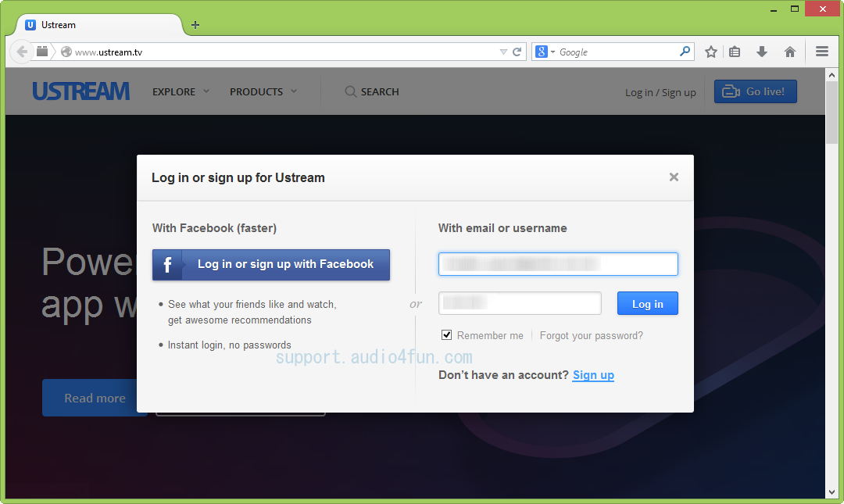The image size is (844, 504).
Task: Click the Ustream logo
Action: pyautogui.click(x=80, y=91)
